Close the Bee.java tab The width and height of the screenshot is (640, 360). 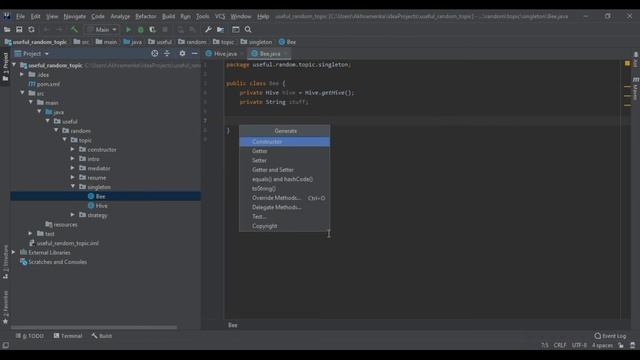click(285, 54)
